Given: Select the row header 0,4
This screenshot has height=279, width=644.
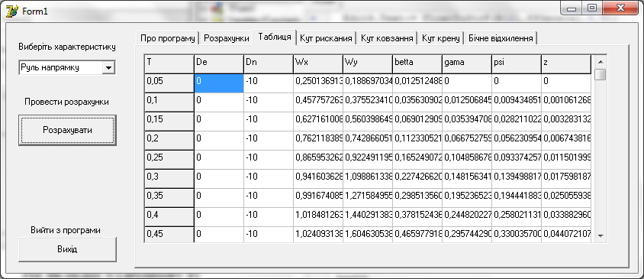Looking at the screenshot, I should click(x=169, y=217).
